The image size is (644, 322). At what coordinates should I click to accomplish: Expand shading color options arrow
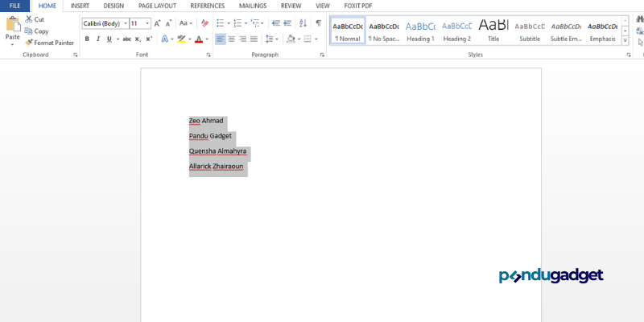click(x=299, y=39)
